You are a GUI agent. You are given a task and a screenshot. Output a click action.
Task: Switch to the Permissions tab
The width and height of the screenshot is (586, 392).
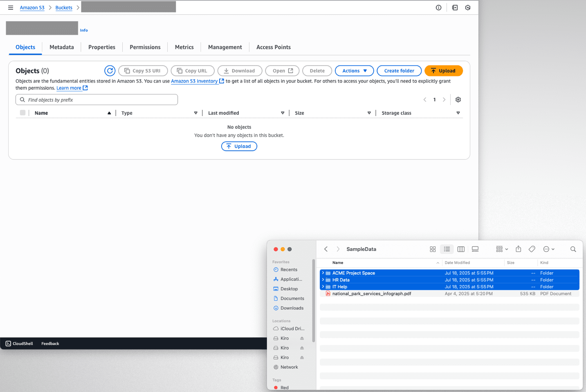[x=145, y=47]
